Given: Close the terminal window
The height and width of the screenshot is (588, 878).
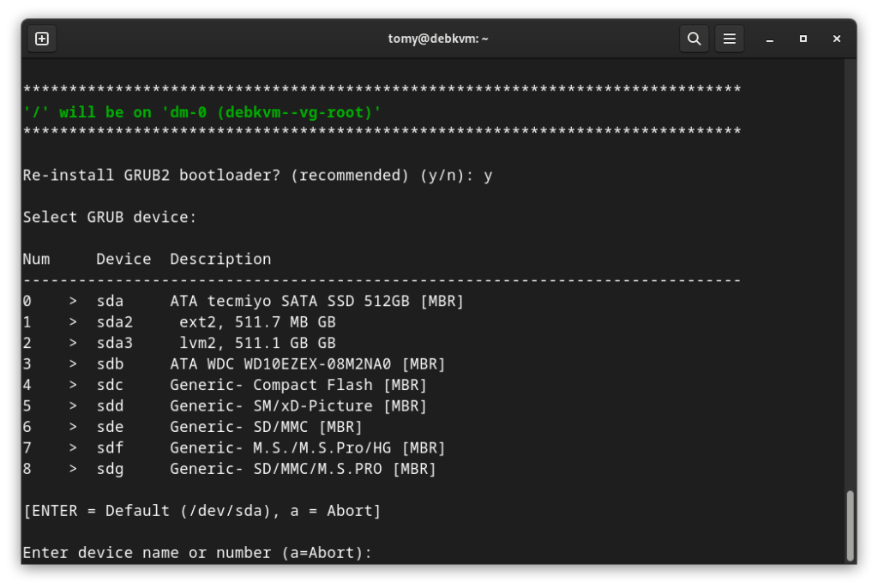Looking at the screenshot, I should click(x=837, y=39).
